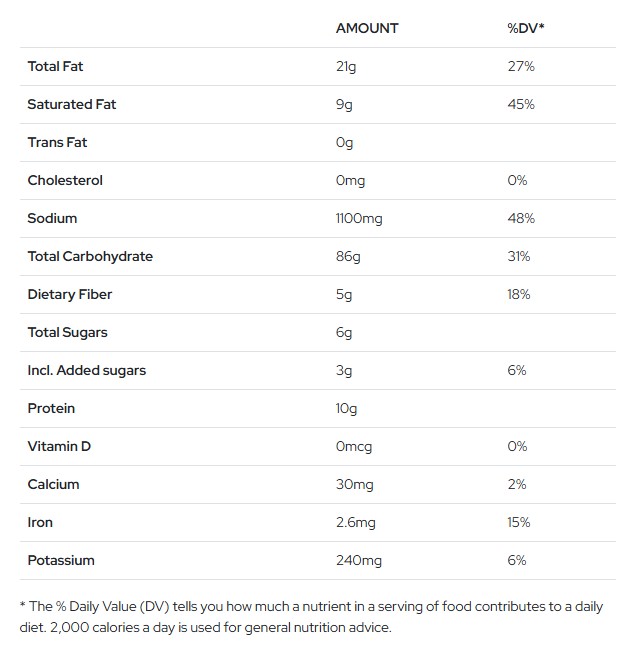The image size is (622, 651).
Task: Click the Sodium 1100mg value
Action: coord(359,219)
